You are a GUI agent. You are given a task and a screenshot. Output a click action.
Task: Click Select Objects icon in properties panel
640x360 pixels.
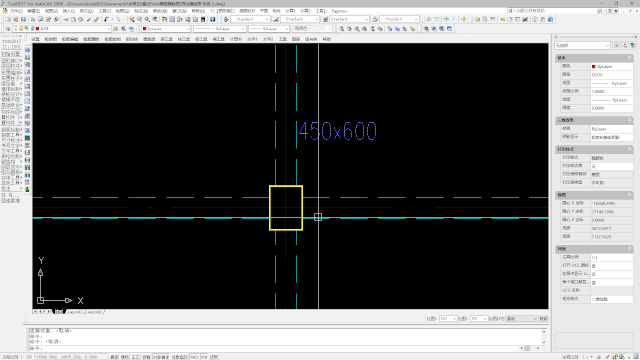tap(625, 45)
